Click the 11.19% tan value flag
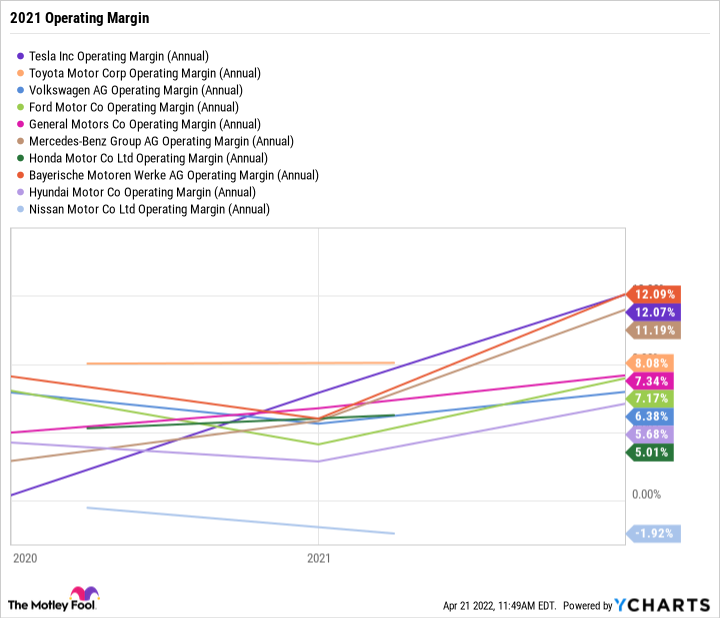 [x=655, y=330]
